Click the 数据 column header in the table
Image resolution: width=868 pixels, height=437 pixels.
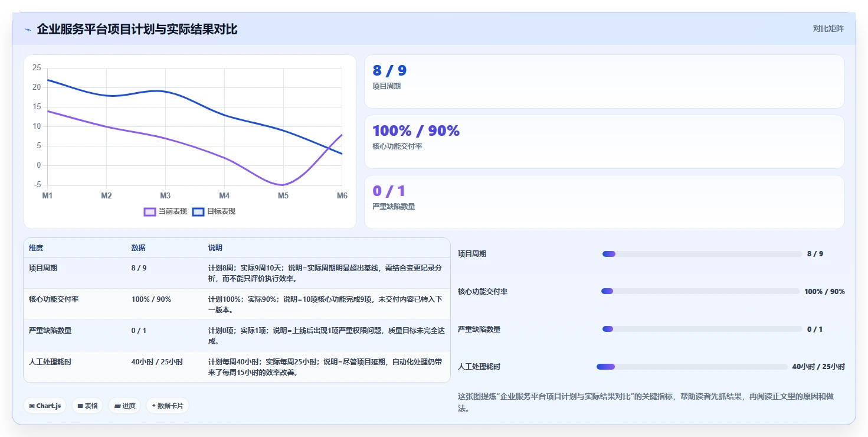point(138,248)
